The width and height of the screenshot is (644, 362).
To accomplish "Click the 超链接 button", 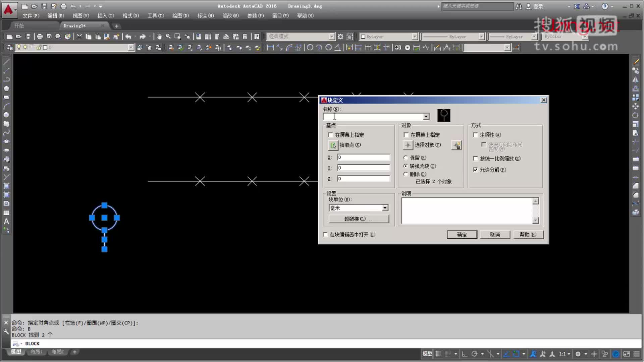I will coord(359,219).
